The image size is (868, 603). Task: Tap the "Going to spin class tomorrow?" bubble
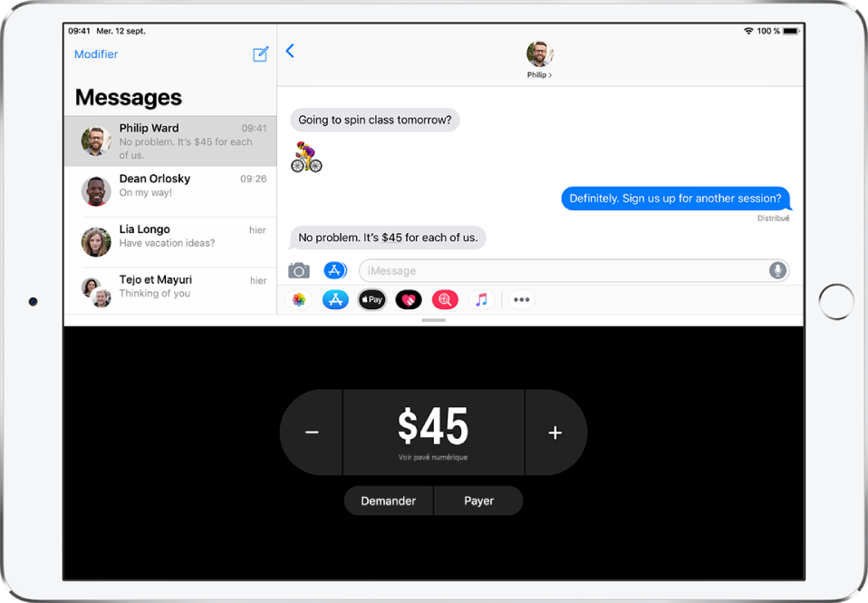[375, 120]
